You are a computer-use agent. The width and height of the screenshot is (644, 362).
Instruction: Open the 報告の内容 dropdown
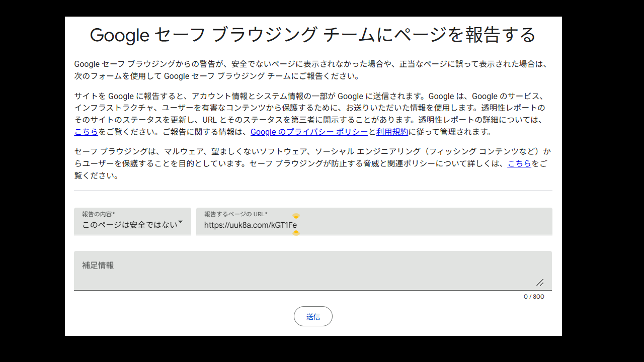(132, 221)
